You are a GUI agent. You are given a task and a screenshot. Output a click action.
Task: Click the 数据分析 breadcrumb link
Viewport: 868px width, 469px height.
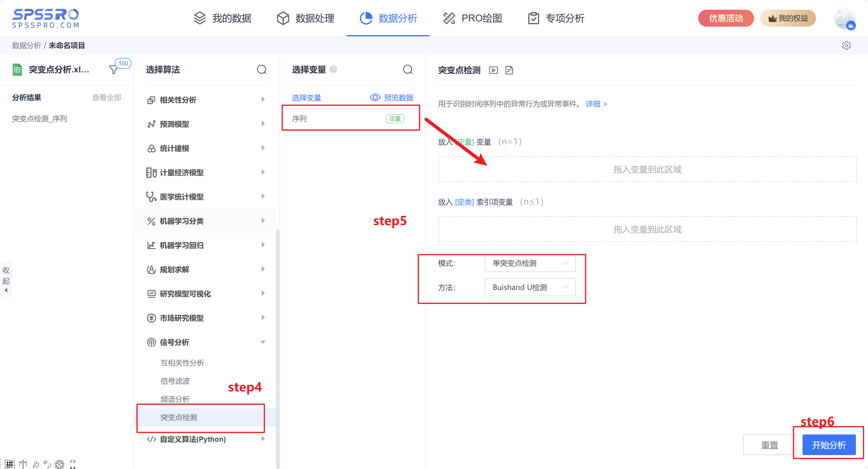pyautogui.click(x=26, y=45)
